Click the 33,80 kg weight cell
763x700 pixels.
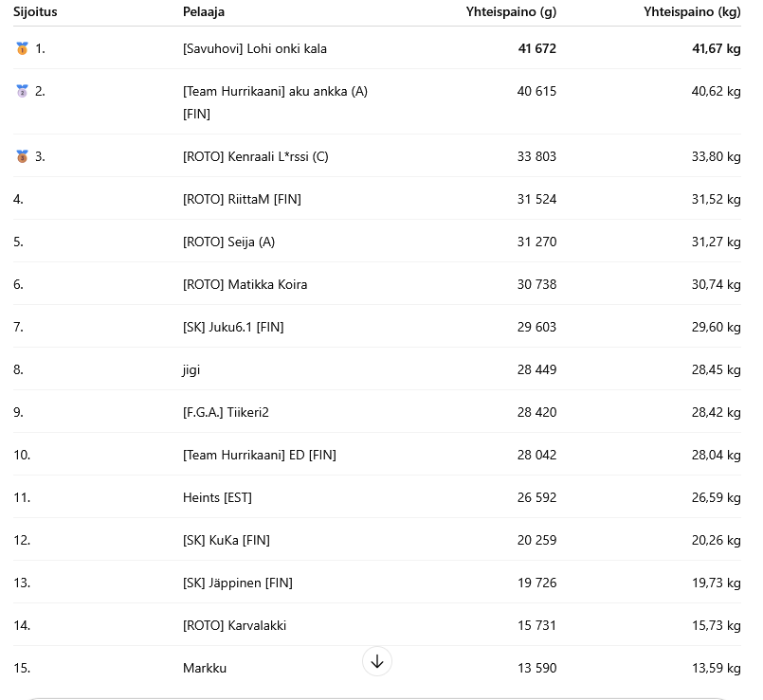[716, 156]
